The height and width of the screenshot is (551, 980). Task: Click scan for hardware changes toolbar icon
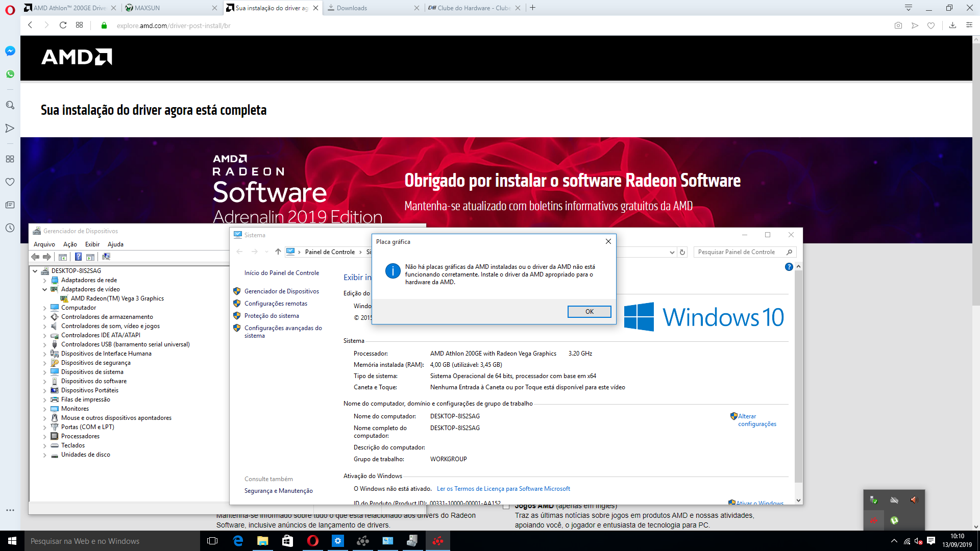(106, 257)
